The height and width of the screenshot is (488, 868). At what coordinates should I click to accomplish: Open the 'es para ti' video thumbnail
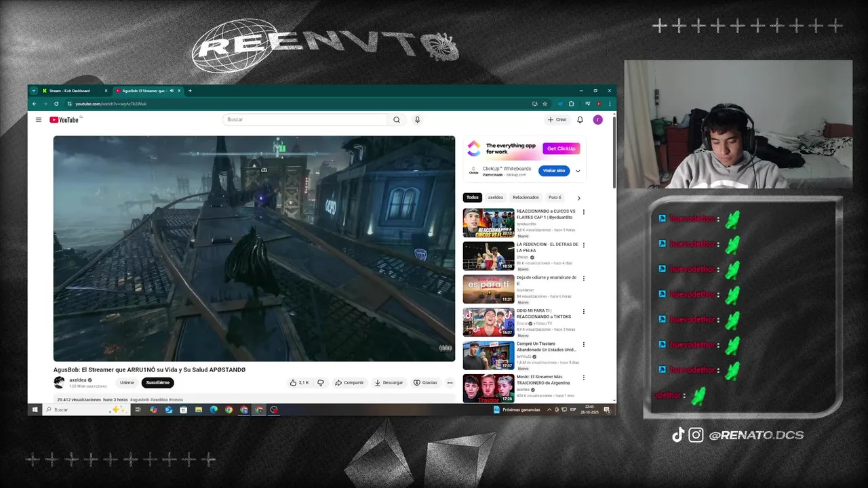click(x=488, y=289)
